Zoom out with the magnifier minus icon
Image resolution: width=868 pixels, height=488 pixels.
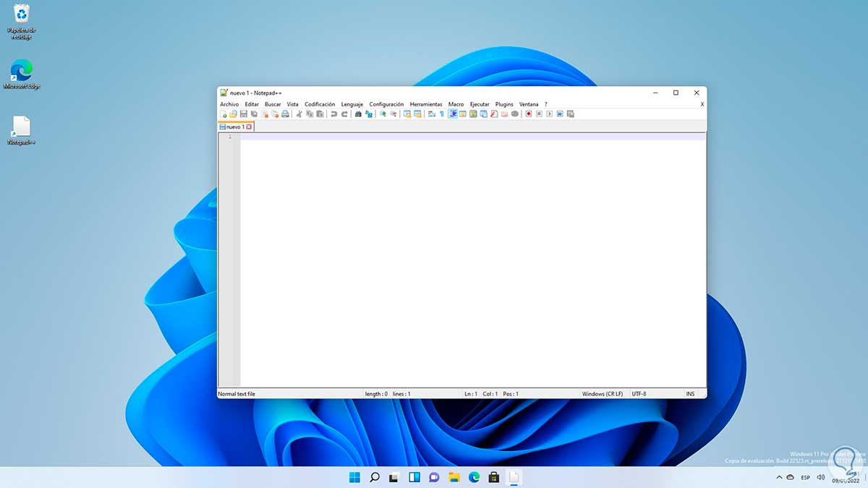coord(393,114)
